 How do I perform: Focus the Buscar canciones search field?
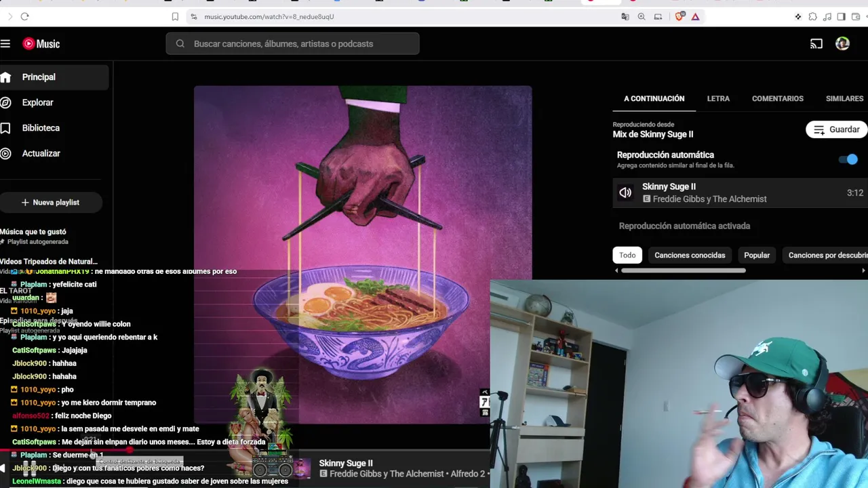pos(293,44)
